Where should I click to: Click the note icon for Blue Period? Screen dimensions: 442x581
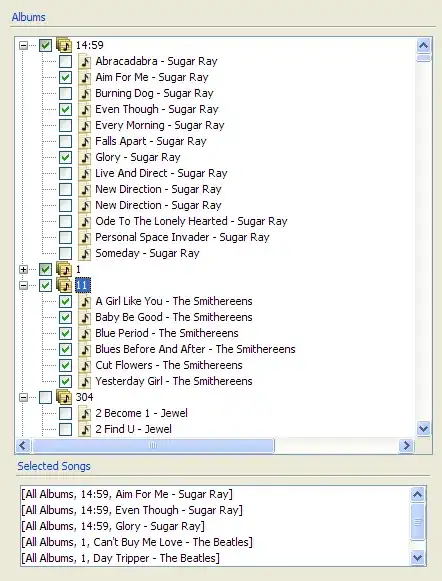point(84,333)
